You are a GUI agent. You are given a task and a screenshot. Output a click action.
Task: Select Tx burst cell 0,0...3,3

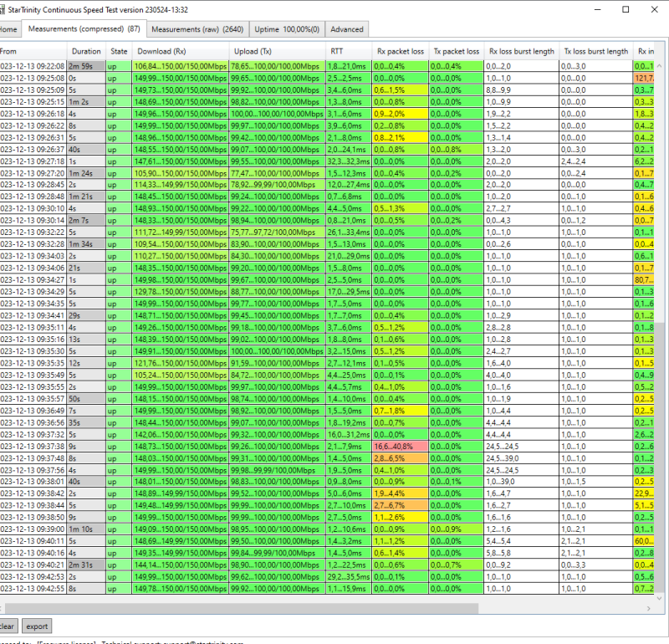click(596, 565)
